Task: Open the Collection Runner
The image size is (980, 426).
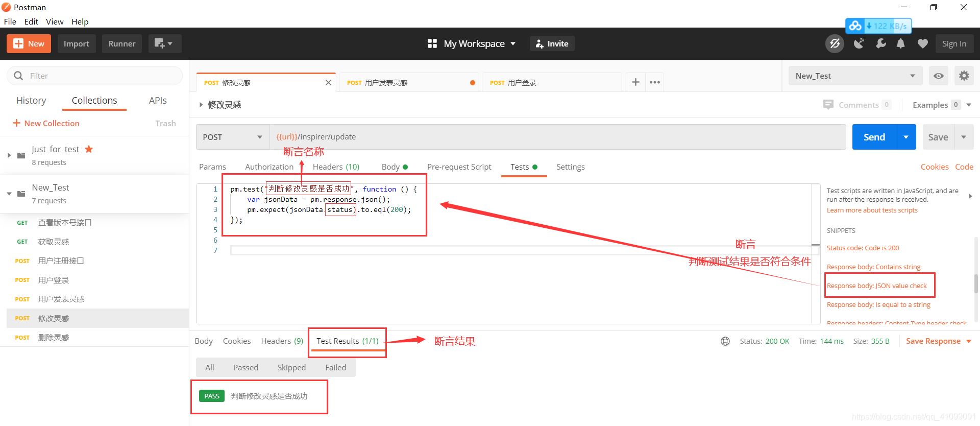Action: (x=121, y=43)
